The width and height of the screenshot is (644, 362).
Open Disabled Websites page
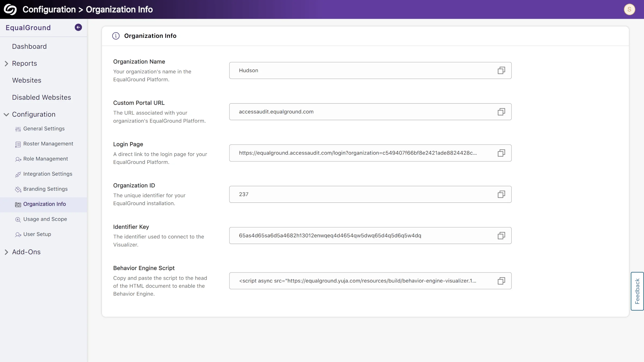(x=42, y=97)
